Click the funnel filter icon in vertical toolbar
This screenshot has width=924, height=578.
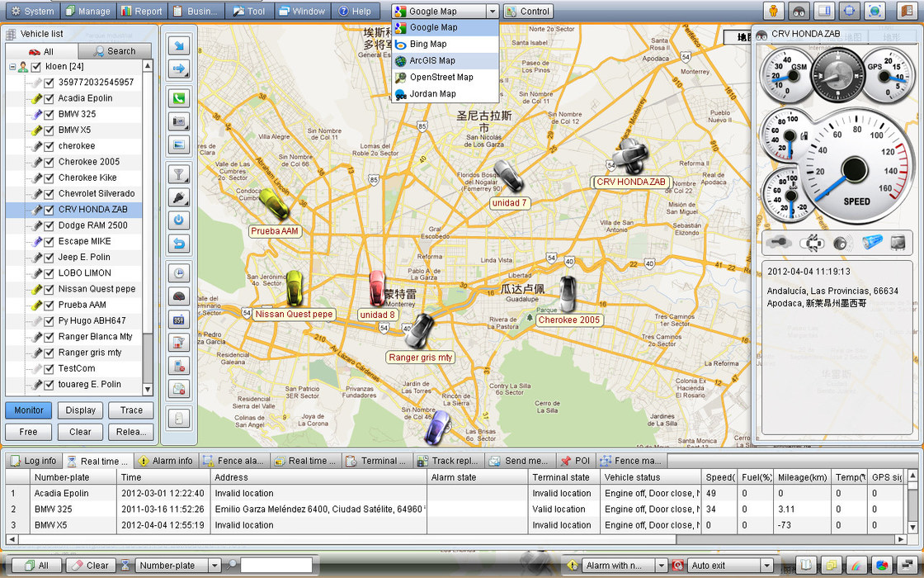point(179,173)
